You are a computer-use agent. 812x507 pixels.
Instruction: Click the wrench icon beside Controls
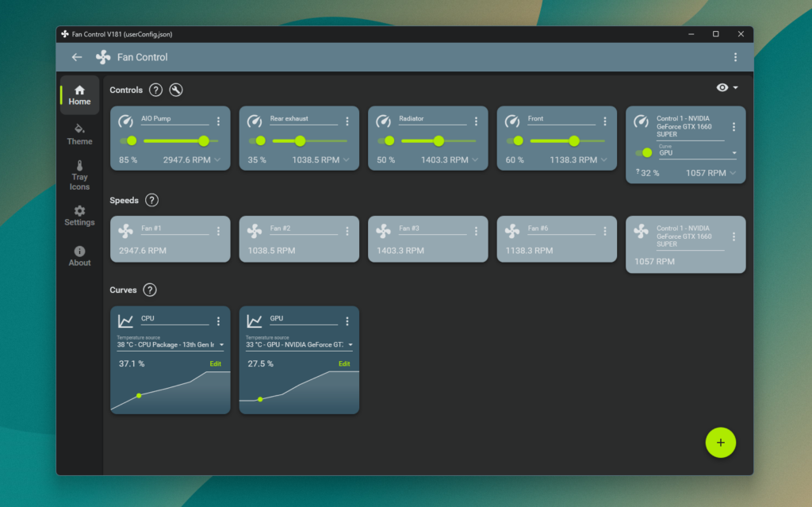(176, 90)
